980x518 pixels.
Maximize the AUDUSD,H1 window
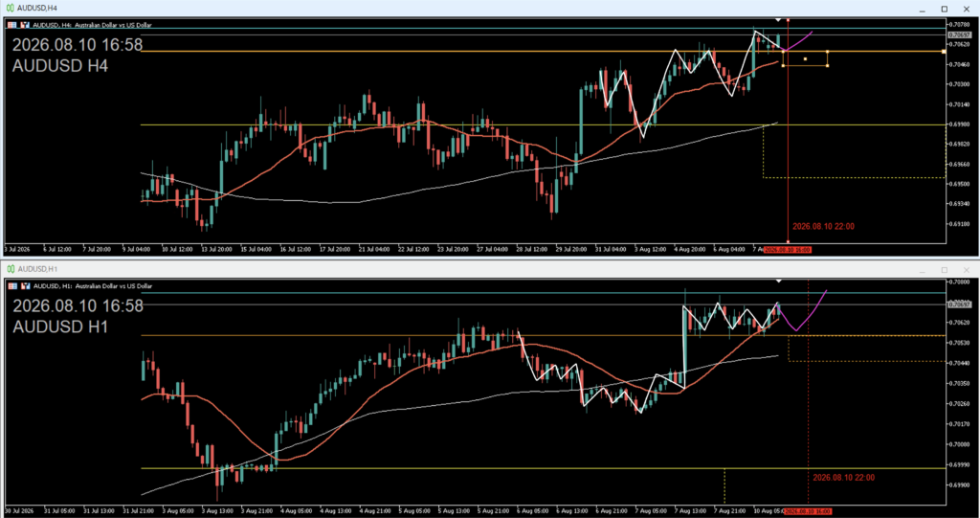pos(945,270)
